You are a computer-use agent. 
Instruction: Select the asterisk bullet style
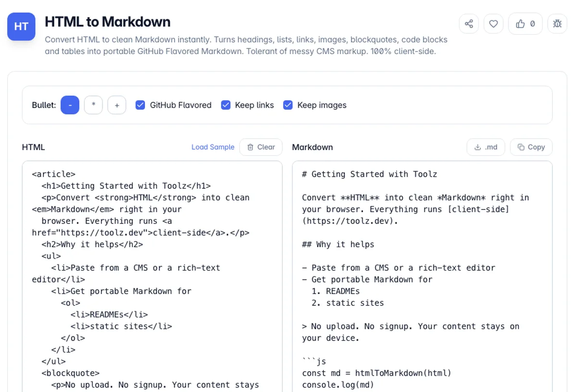click(93, 105)
